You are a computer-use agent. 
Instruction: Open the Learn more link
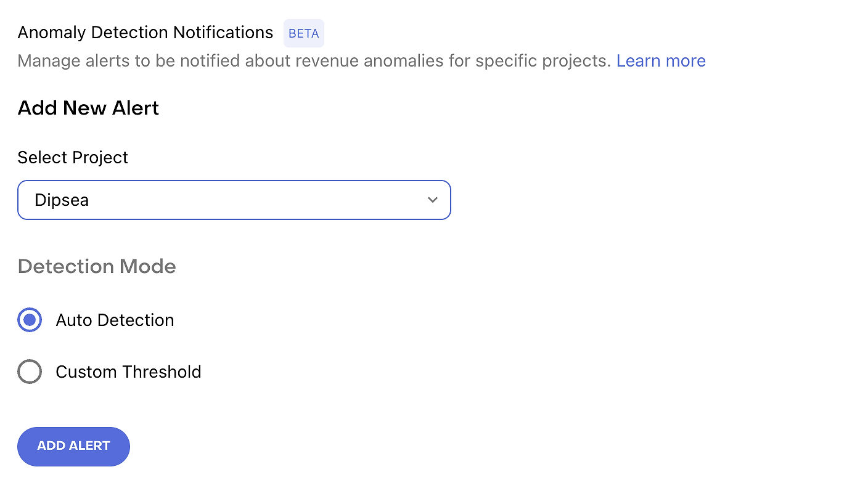(661, 60)
